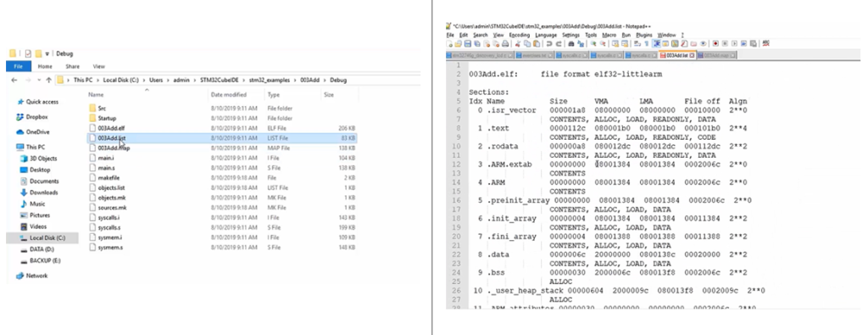Click the Run macro multiple times icon
This screenshot has height=335, width=868.
(743, 43)
